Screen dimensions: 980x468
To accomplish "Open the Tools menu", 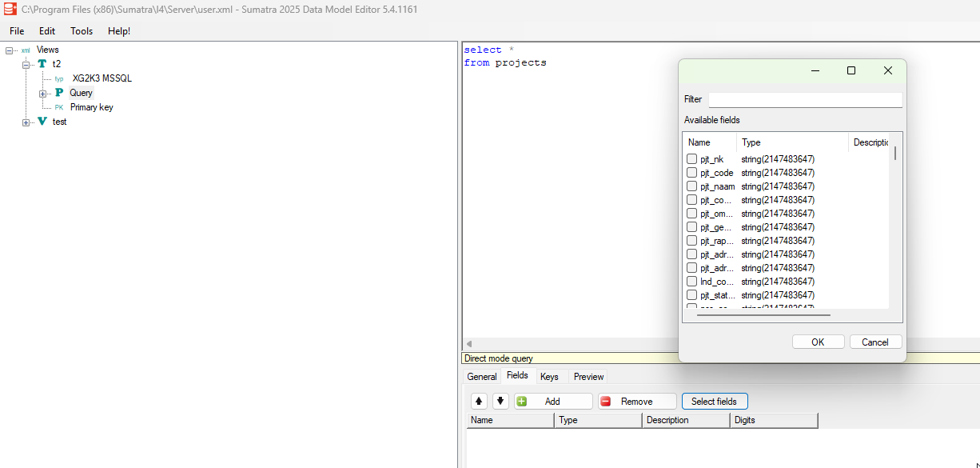I will 82,31.
